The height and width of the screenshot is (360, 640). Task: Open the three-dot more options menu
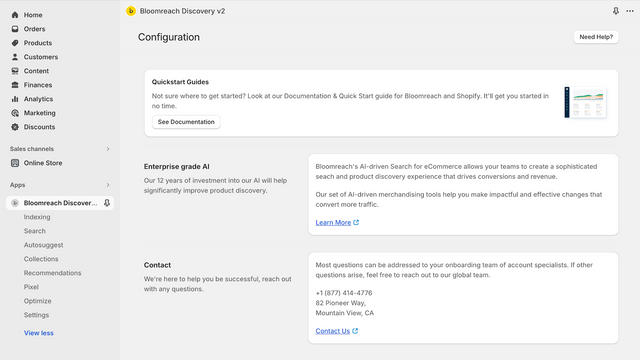tap(630, 11)
